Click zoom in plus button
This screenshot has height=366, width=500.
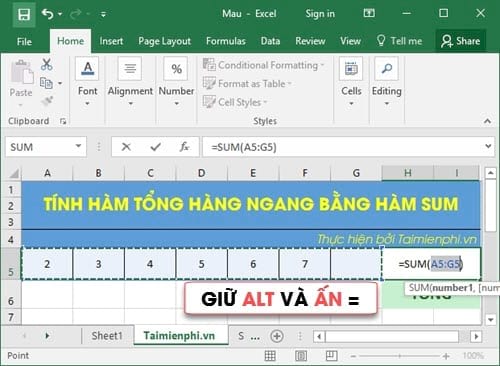[x=446, y=356]
